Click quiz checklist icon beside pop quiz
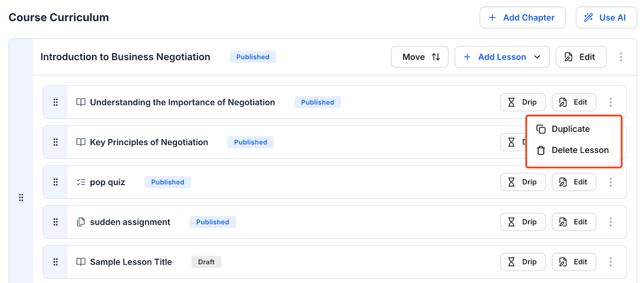Viewport: 644px width, 283px height. [x=81, y=182]
